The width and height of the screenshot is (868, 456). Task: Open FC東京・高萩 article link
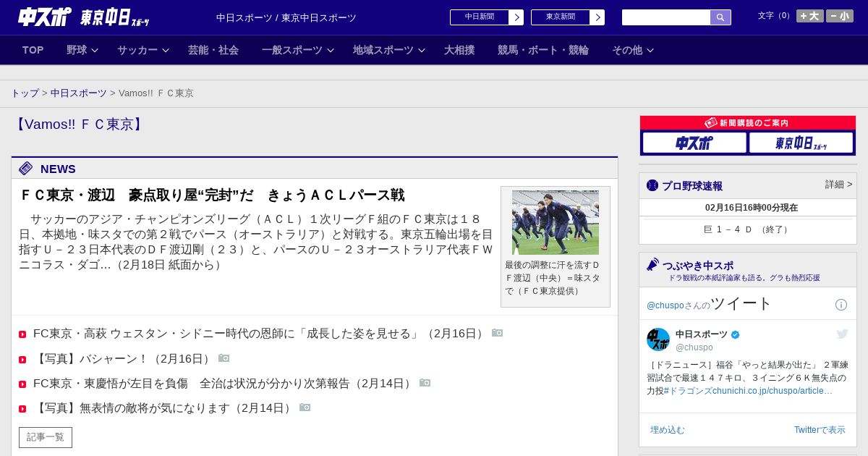pos(260,334)
